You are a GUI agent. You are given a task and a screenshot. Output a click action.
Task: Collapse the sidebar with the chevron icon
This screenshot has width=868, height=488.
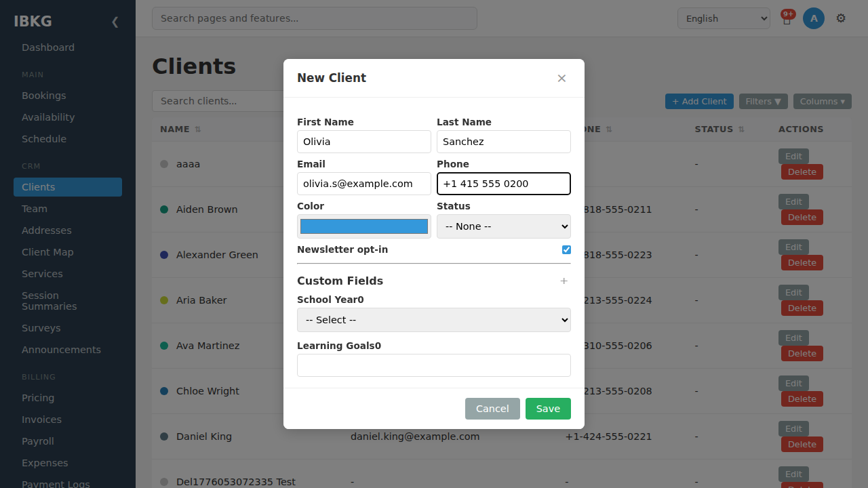(115, 22)
